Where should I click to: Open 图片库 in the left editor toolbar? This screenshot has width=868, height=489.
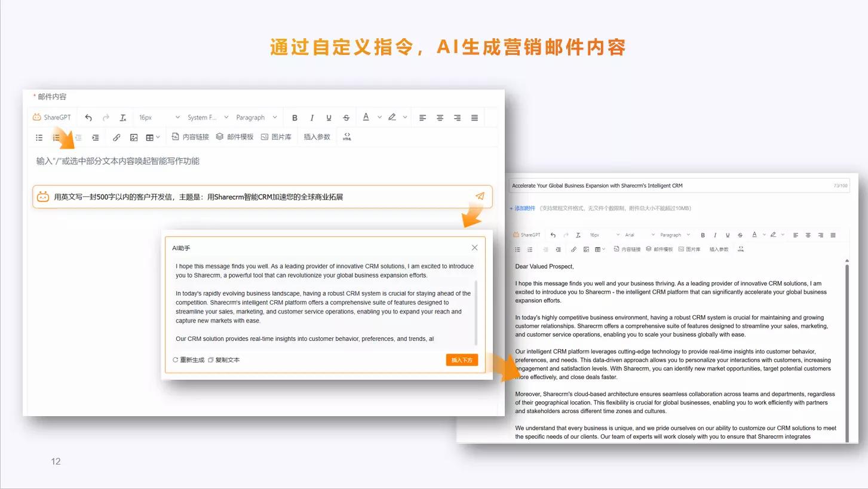pyautogui.click(x=276, y=137)
